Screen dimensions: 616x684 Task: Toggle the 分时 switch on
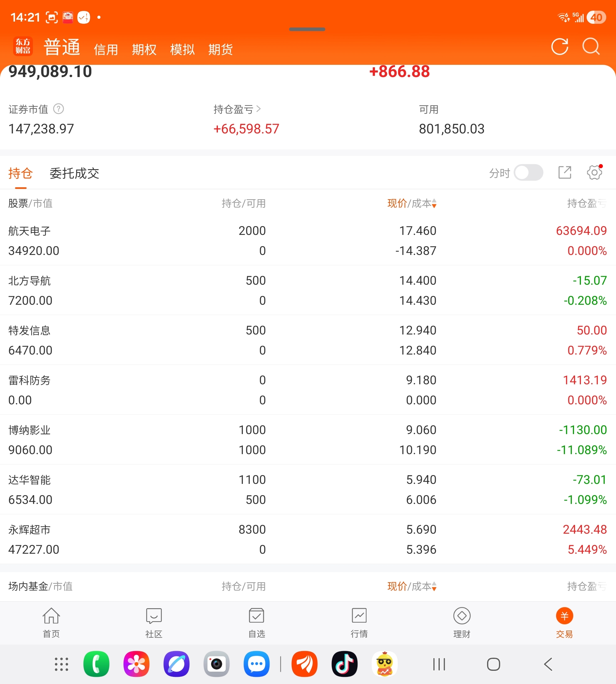528,173
